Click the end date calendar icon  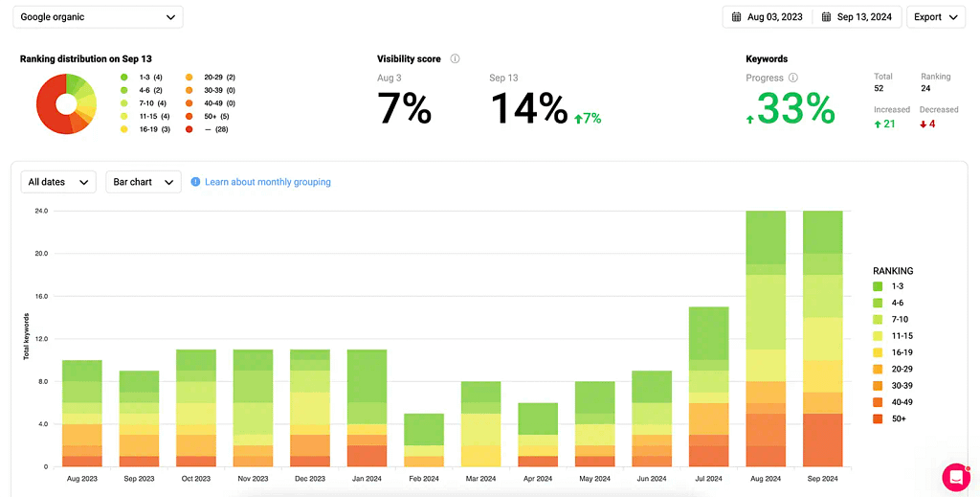(826, 17)
